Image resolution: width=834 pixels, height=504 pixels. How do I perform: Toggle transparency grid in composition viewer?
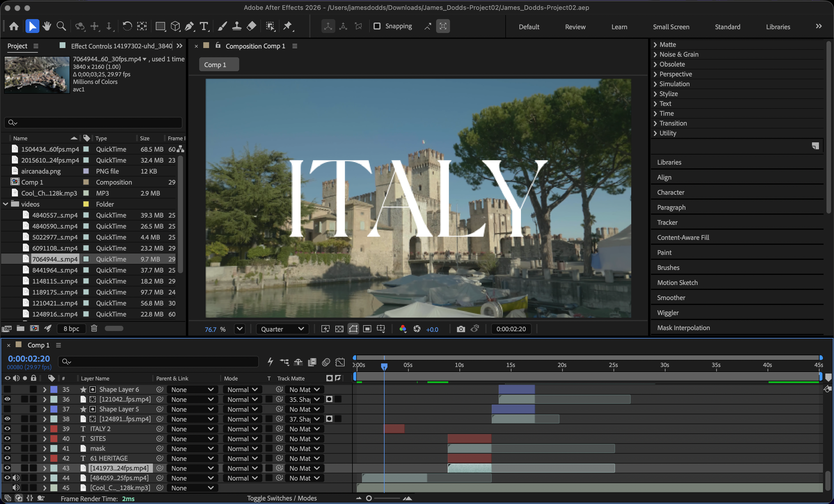coord(339,329)
